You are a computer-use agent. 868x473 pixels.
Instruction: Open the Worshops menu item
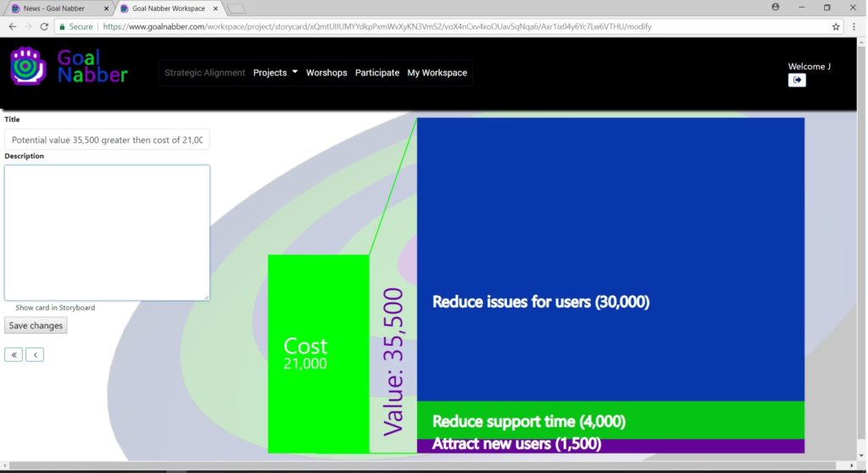326,73
